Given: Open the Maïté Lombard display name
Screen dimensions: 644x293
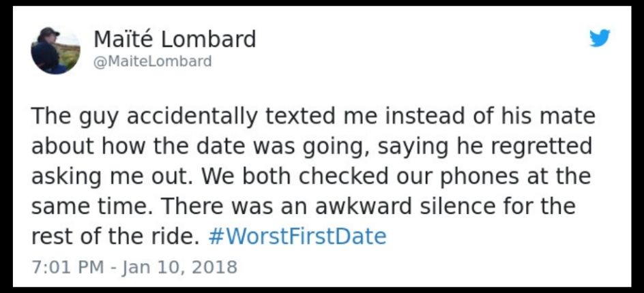Looking at the screenshot, I should click(x=175, y=40).
